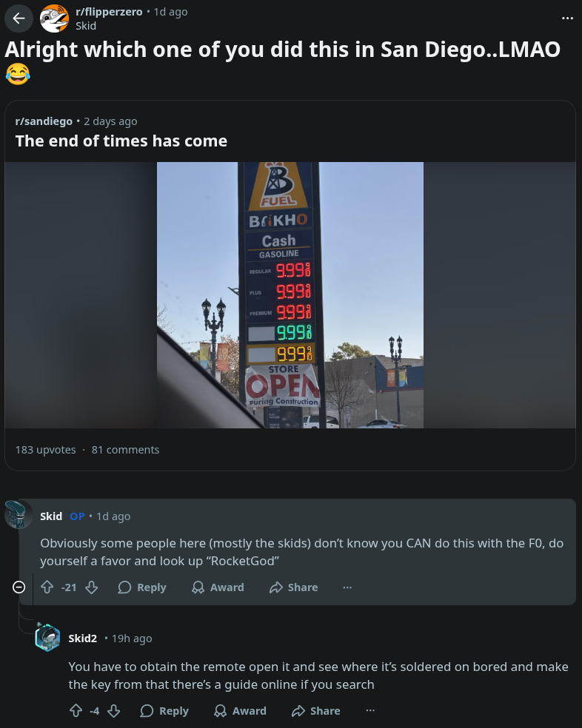Downvote Skid2's reply
Image resolution: width=582 pixels, height=728 pixels.
(x=114, y=711)
